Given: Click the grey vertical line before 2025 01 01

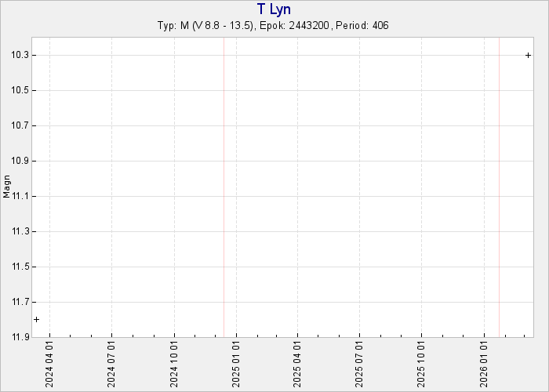Looking at the screenshot, I should click(x=224, y=187).
